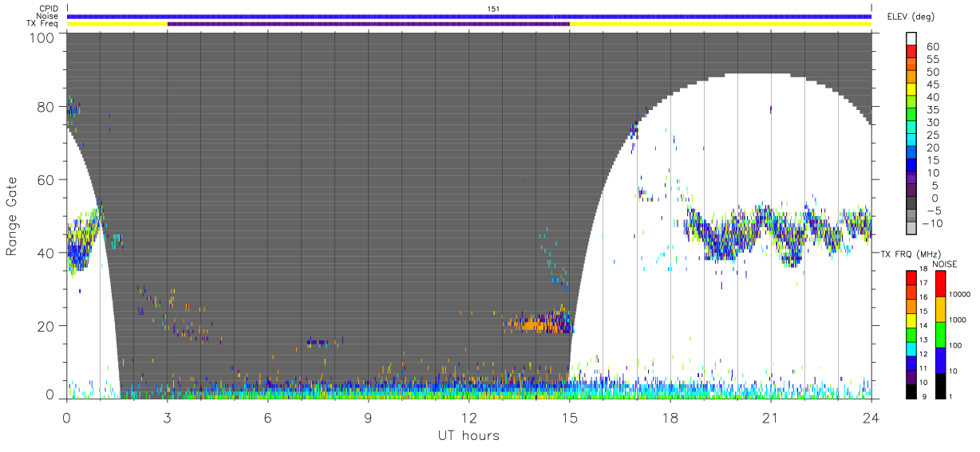Click the CPID label

tap(49, 9)
